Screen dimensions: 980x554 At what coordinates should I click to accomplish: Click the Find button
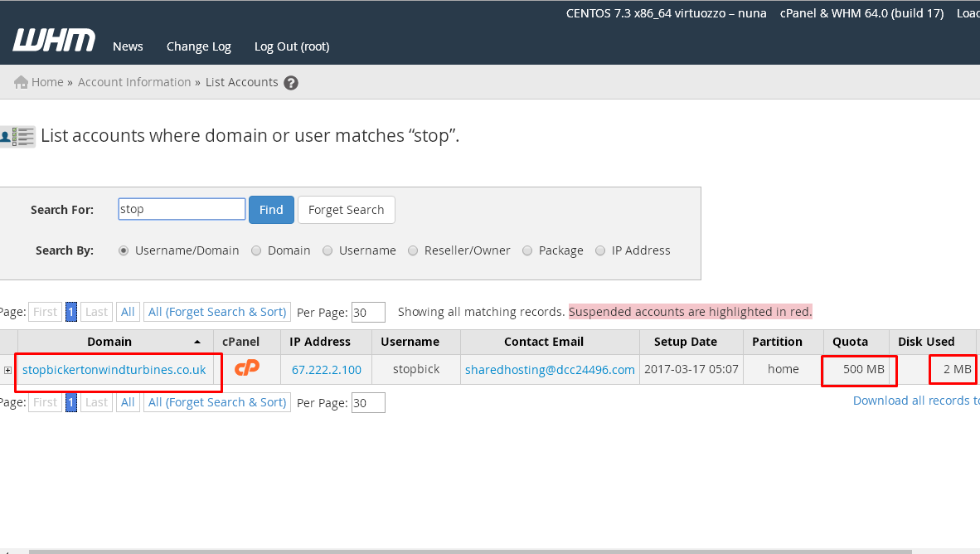coord(271,210)
